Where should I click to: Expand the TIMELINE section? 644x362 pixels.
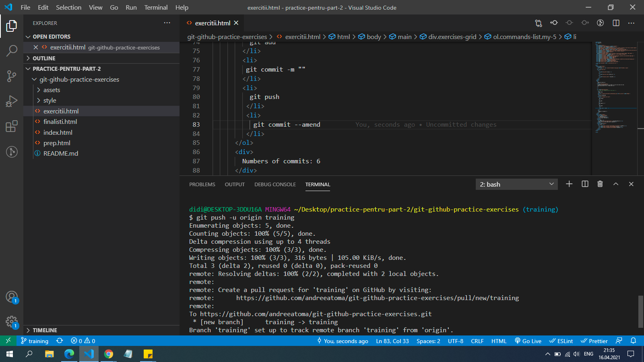click(45, 330)
